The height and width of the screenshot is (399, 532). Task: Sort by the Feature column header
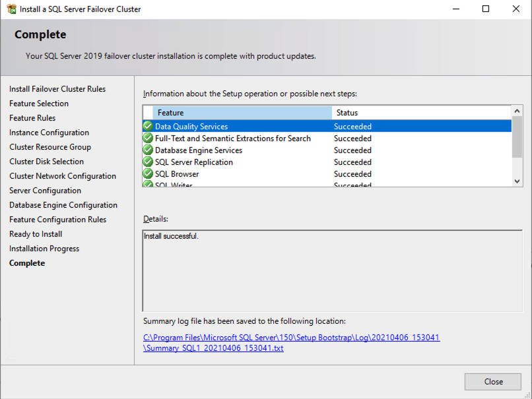click(x=242, y=113)
